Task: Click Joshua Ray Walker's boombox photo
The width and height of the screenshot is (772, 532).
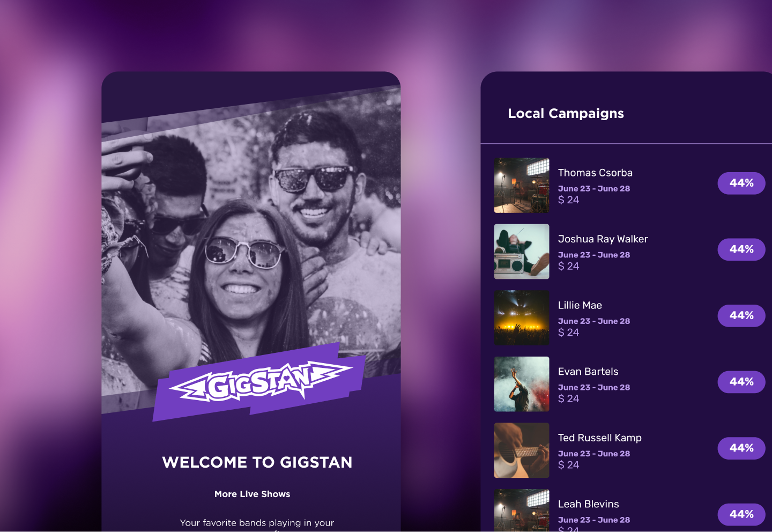Action: click(521, 251)
